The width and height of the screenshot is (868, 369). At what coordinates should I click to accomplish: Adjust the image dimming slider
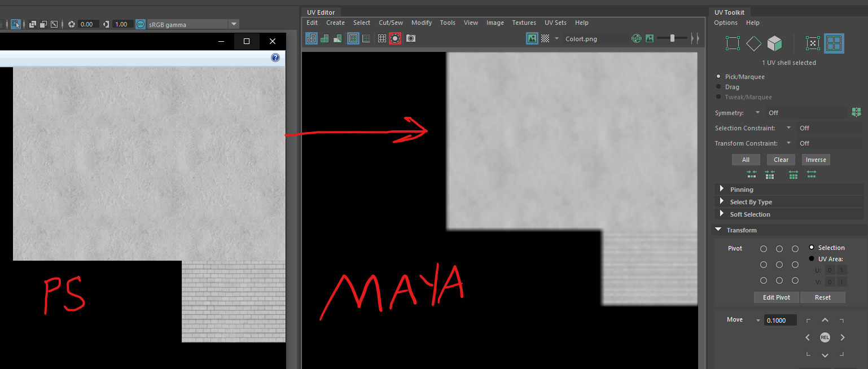pos(673,38)
